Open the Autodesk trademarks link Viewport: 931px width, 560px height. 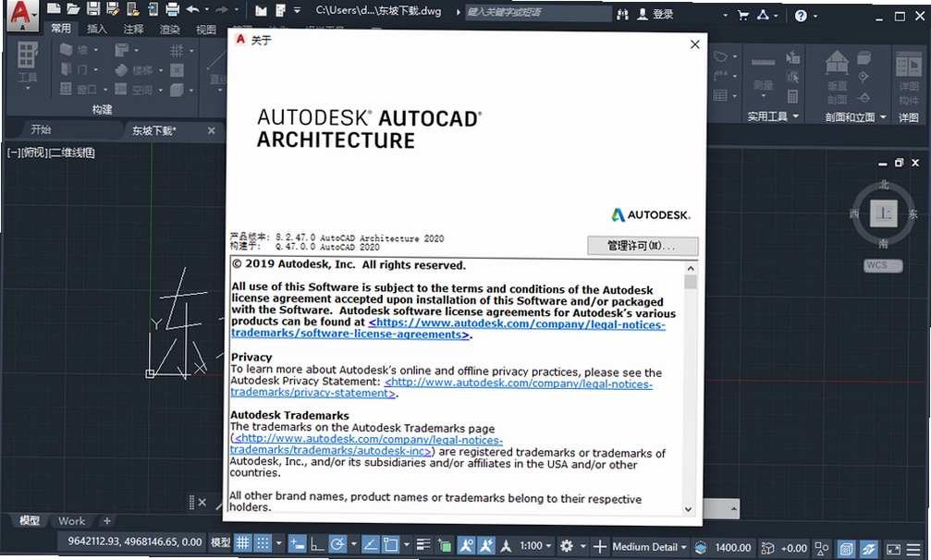click(x=366, y=444)
